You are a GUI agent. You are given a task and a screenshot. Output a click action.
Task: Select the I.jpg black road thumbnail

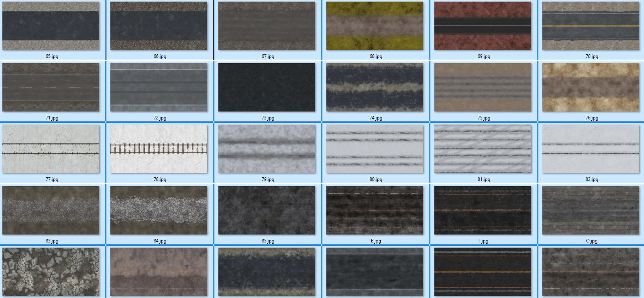point(483,210)
